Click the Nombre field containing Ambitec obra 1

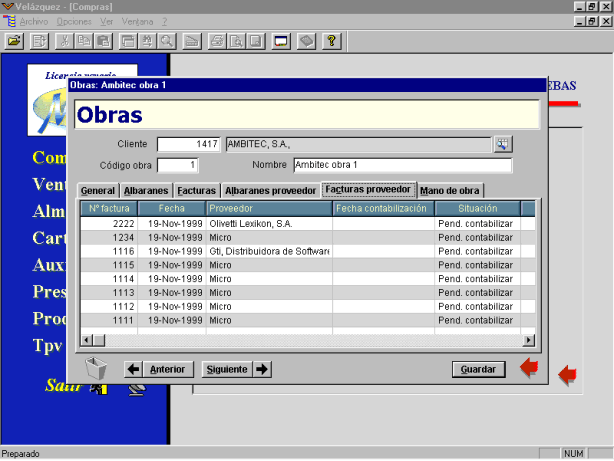[403, 165]
